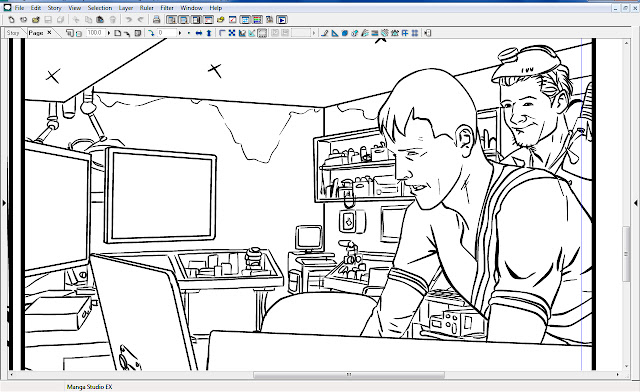
Task: Open the Ruler menu
Action: click(147, 8)
